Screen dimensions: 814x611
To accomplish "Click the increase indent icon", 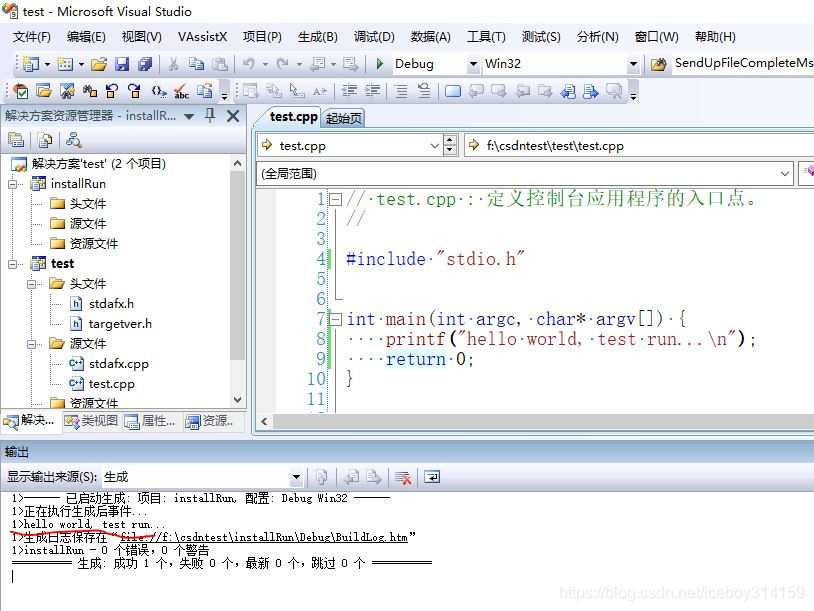I will [x=372, y=91].
